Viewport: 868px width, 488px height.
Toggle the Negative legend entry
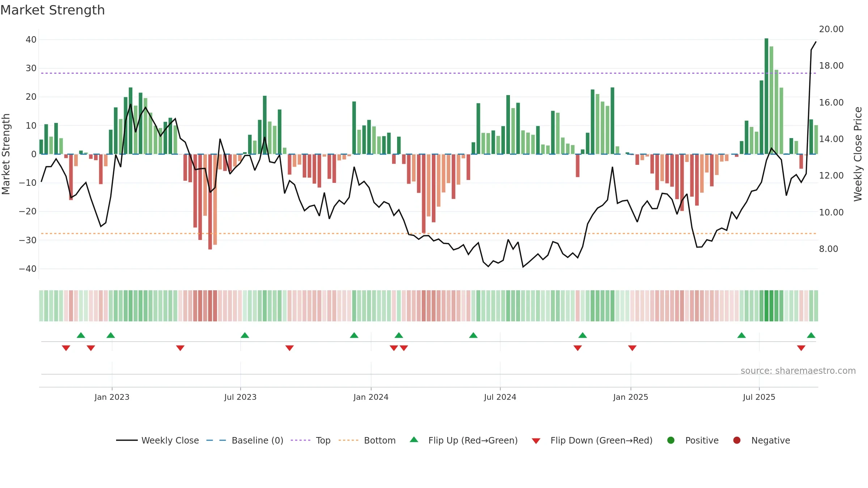click(761, 440)
